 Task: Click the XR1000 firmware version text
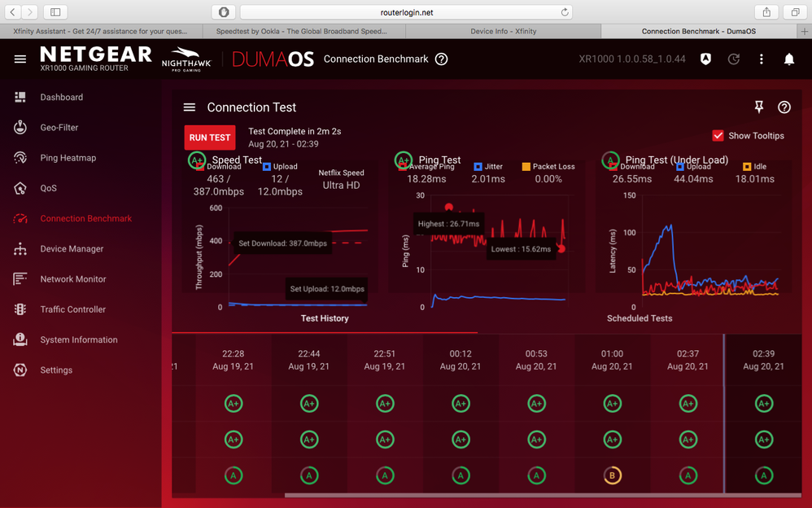pyautogui.click(x=632, y=59)
